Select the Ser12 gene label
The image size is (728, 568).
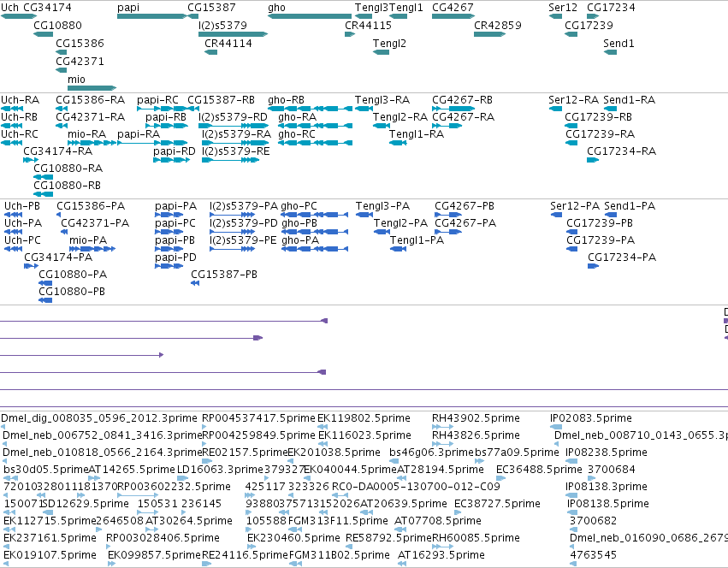pos(563,8)
